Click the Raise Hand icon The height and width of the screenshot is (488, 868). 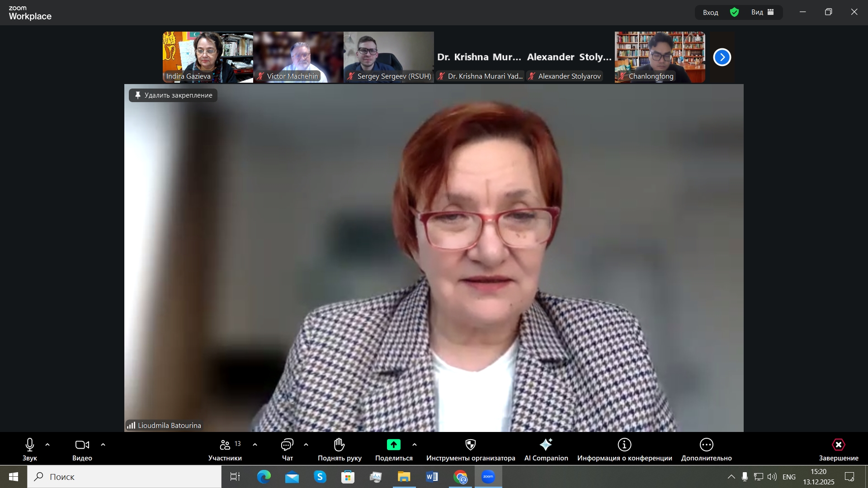point(340,445)
